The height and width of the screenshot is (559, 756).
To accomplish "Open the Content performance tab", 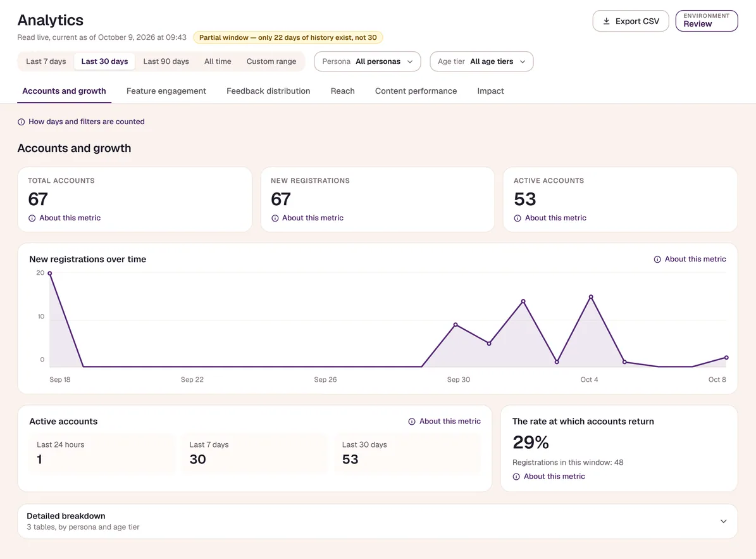I will [x=416, y=91].
